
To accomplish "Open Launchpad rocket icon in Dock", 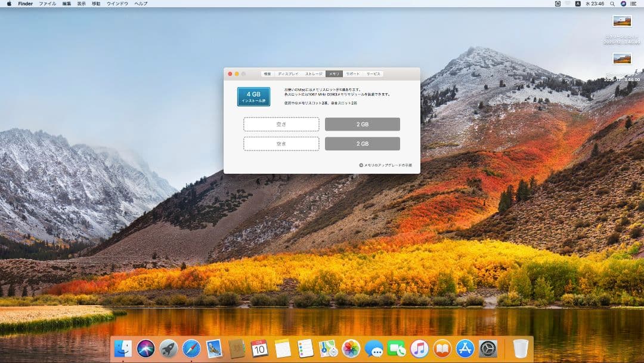I will click(x=169, y=348).
